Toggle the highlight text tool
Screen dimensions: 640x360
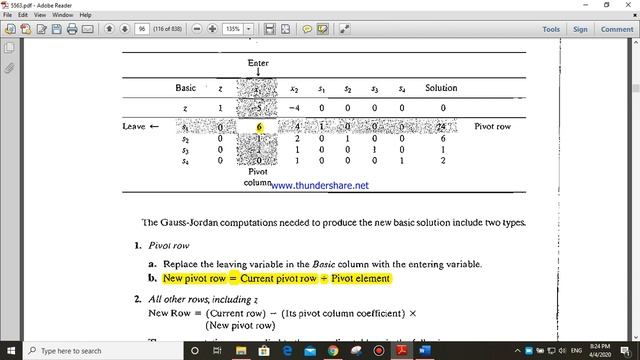(322, 29)
